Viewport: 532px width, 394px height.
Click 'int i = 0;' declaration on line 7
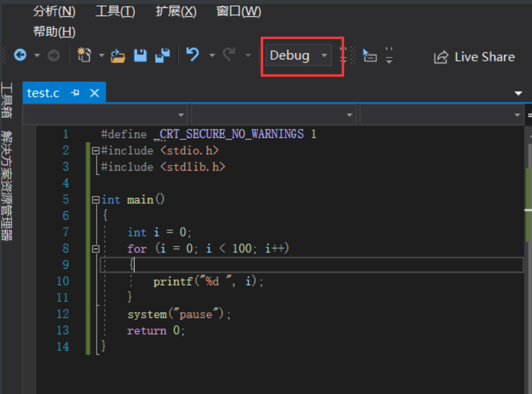point(160,232)
